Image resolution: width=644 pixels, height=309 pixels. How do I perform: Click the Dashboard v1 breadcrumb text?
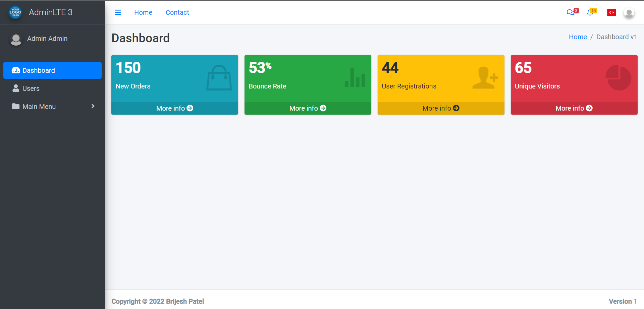pos(616,37)
